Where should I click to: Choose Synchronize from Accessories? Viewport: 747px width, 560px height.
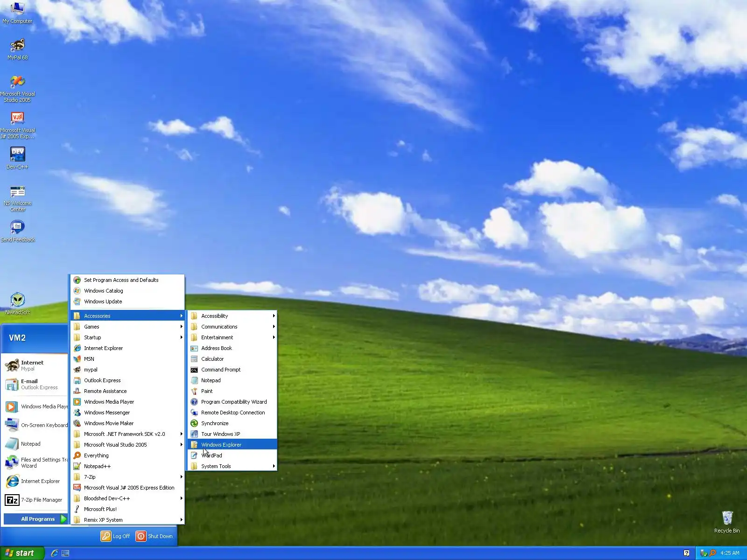pyautogui.click(x=232, y=423)
